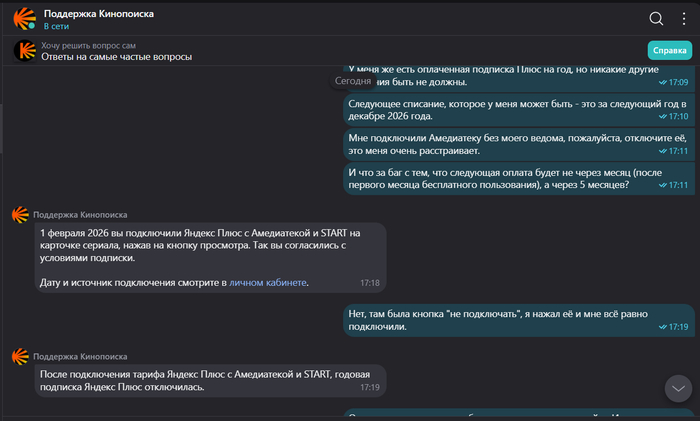The height and width of the screenshot is (421, 700).
Task: Jump to latest messages with the down chevron
Action: pyautogui.click(x=678, y=388)
